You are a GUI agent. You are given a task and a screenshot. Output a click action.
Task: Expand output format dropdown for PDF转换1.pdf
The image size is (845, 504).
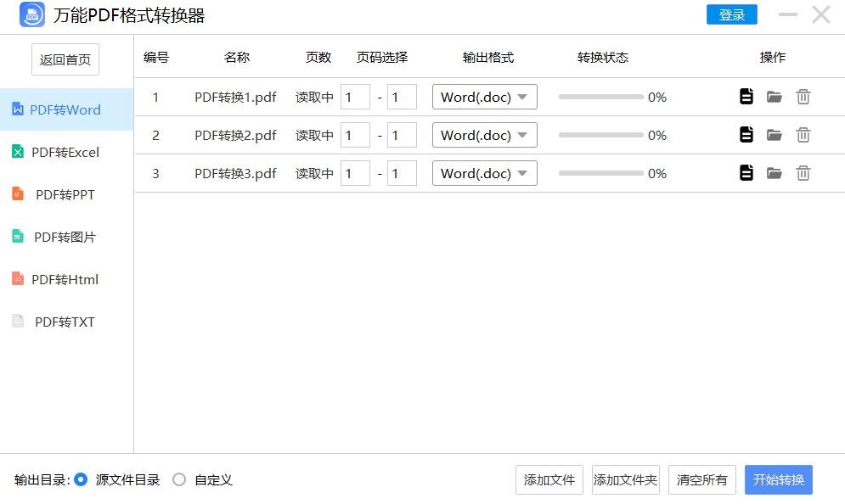tap(485, 97)
